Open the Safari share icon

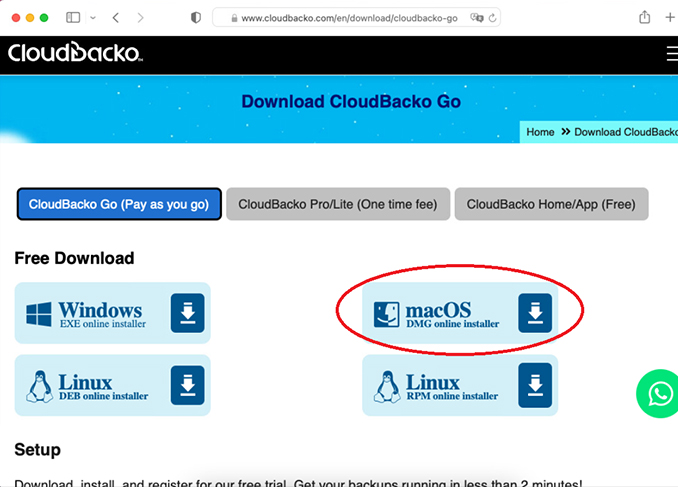[x=644, y=17]
